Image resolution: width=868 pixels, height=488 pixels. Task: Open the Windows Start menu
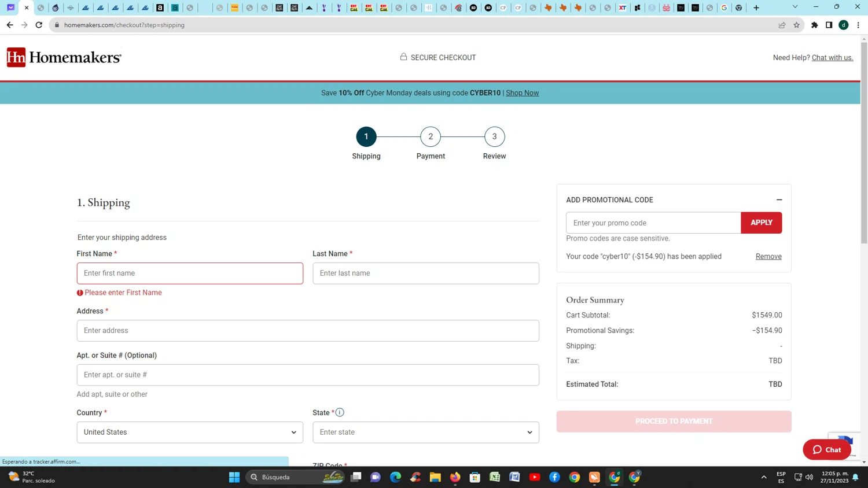click(234, 477)
